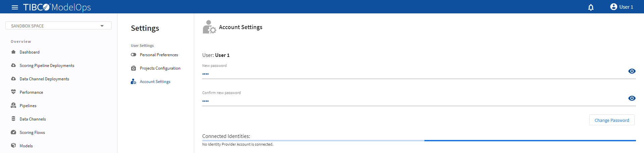Image resolution: width=644 pixels, height=153 pixels.
Task: Open the hamburger navigation menu
Action: point(15,7)
